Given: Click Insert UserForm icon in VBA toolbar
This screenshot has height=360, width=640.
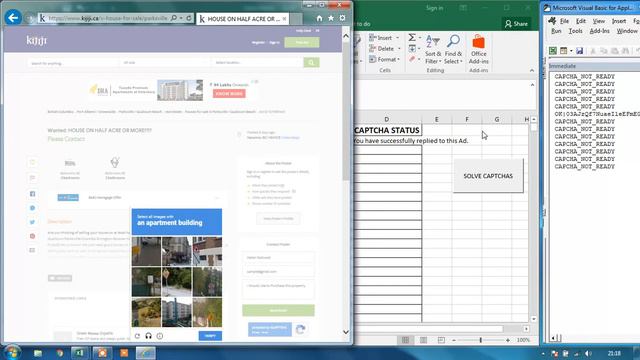Looking at the screenshot, I should (x=564, y=51).
